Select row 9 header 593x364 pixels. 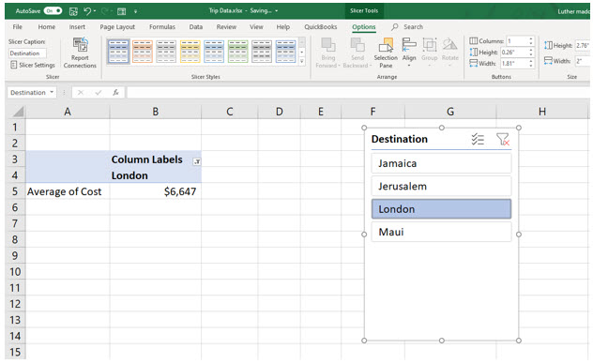point(15,255)
